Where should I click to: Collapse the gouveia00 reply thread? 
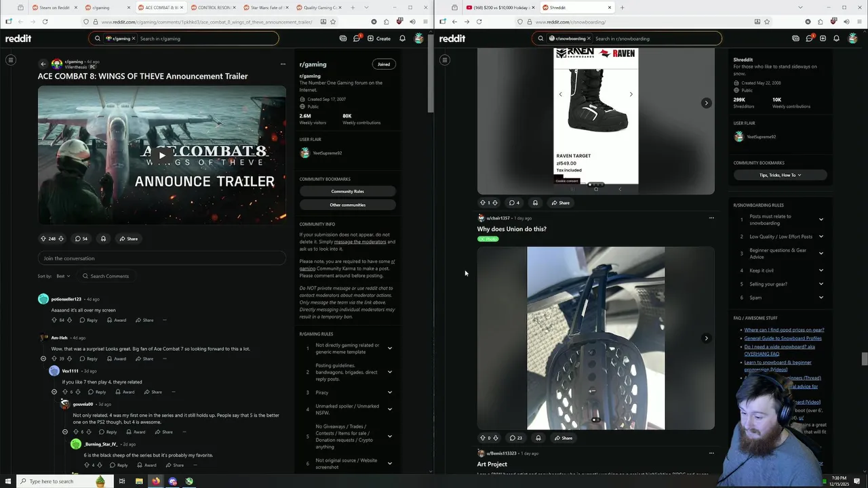65,432
